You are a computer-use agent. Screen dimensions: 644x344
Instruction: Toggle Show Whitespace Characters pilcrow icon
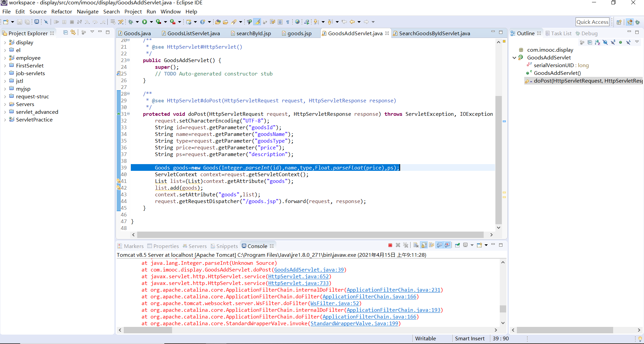288,22
